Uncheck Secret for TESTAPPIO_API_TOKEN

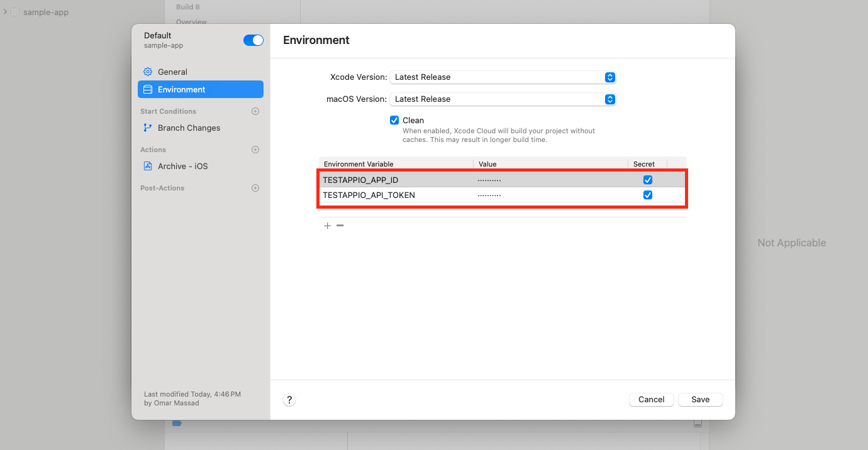point(648,195)
